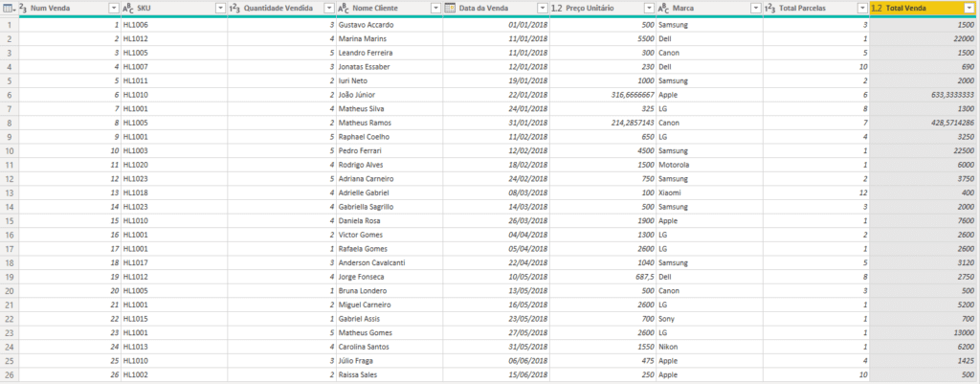980x384 pixels.
Task: Click the cell with Leandro Ferreira
Action: click(390, 53)
